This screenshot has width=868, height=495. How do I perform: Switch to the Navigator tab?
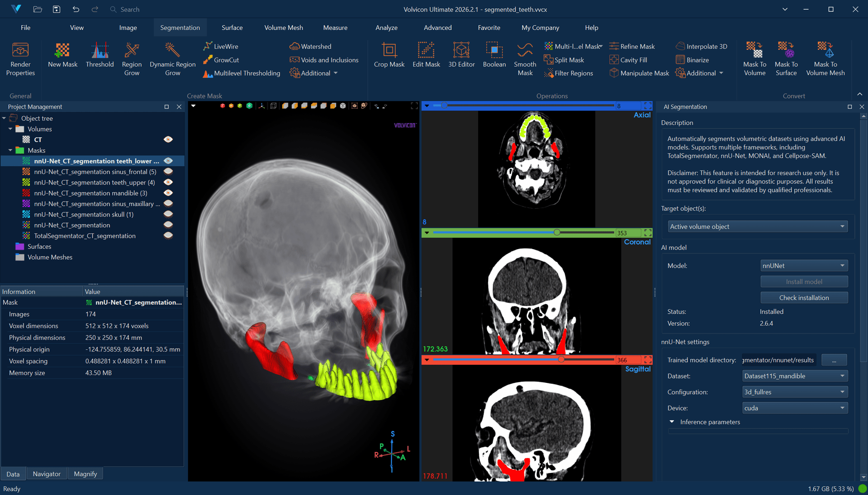[x=47, y=473]
